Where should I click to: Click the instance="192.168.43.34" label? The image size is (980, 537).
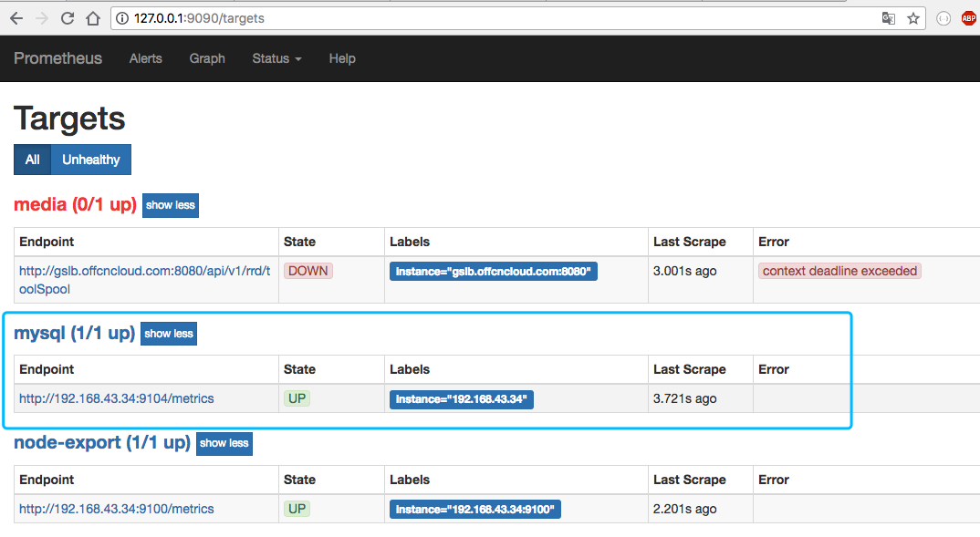click(461, 399)
